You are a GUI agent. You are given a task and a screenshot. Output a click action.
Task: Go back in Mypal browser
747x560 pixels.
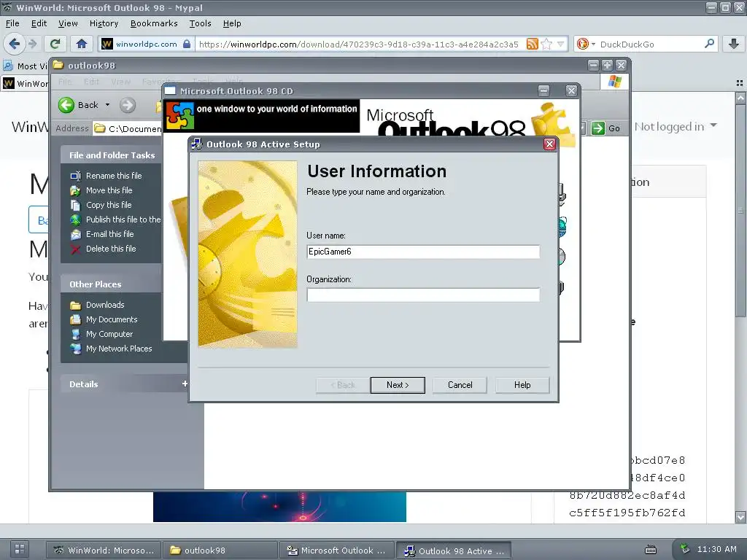pyautogui.click(x=15, y=44)
